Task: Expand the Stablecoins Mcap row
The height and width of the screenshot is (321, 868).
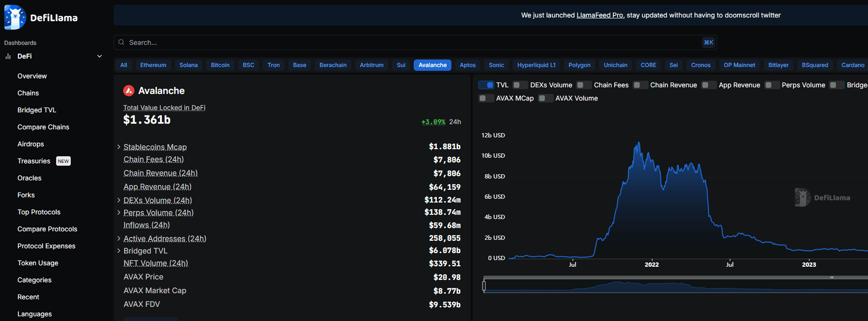Action: click(119, 147)
